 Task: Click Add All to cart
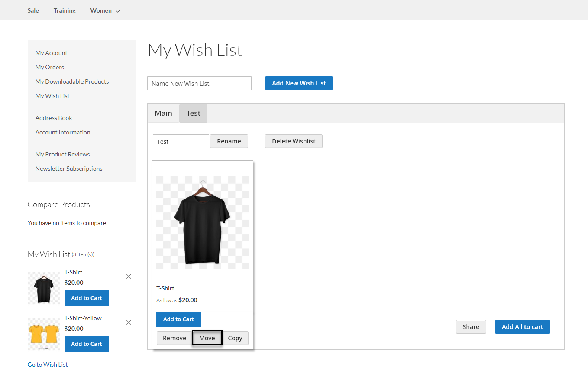[x=522, y=327]
